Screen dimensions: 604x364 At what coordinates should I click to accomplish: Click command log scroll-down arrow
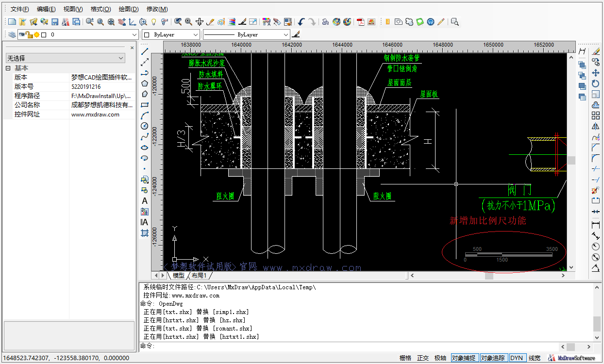click(x=597, y=337)
